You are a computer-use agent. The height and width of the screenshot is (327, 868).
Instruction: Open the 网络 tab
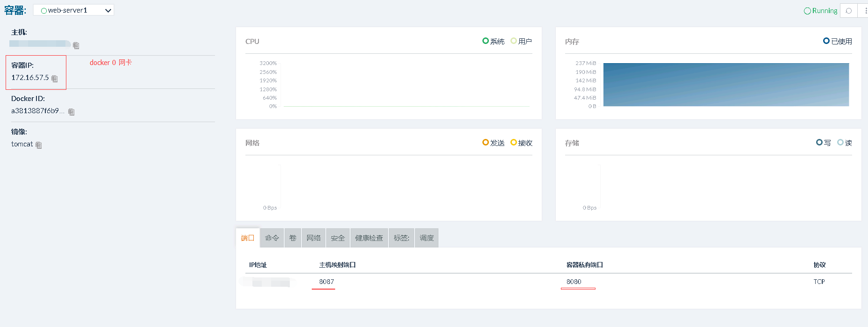(x=314, y=238)
